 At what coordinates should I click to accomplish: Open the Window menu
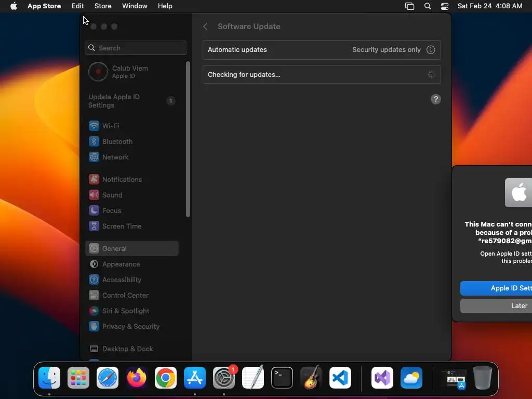[135, 6]
